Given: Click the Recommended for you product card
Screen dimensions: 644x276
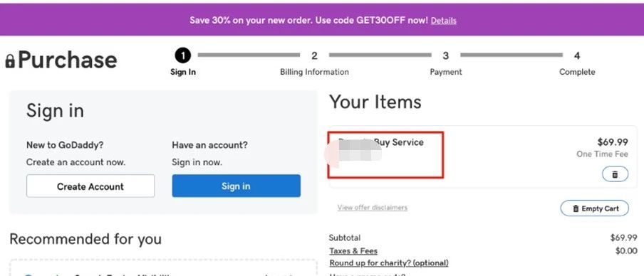Looking at the screenshot, I should [x=163, y=267].
